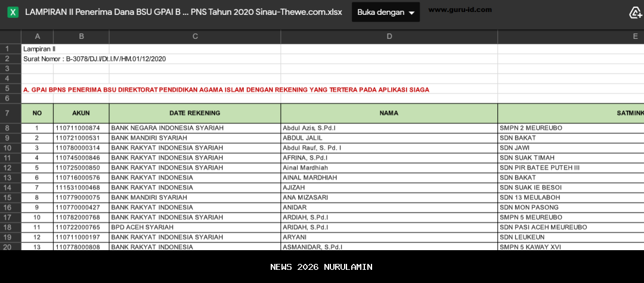The height and width of the screenshot is (283, 644).
Task: Click 'SDN PIR BATEE PUTEH III' cell
Action: pyautogui.click(x=571, y=168)
